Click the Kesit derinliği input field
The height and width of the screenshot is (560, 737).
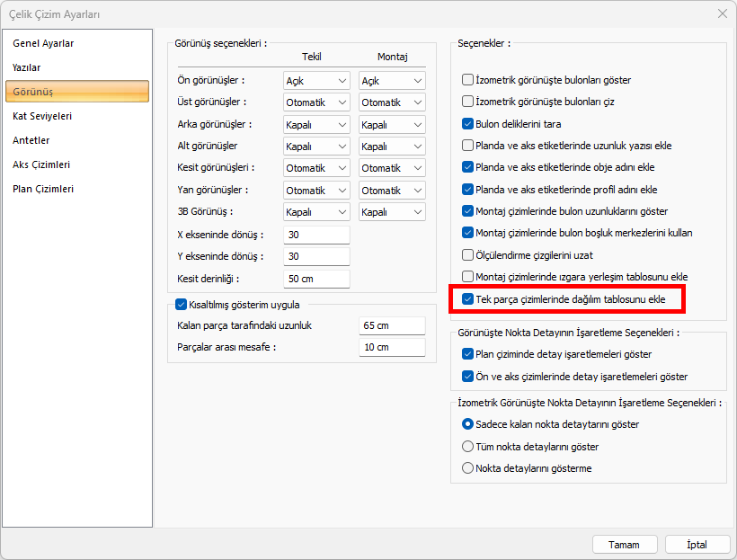pos(316,279)
